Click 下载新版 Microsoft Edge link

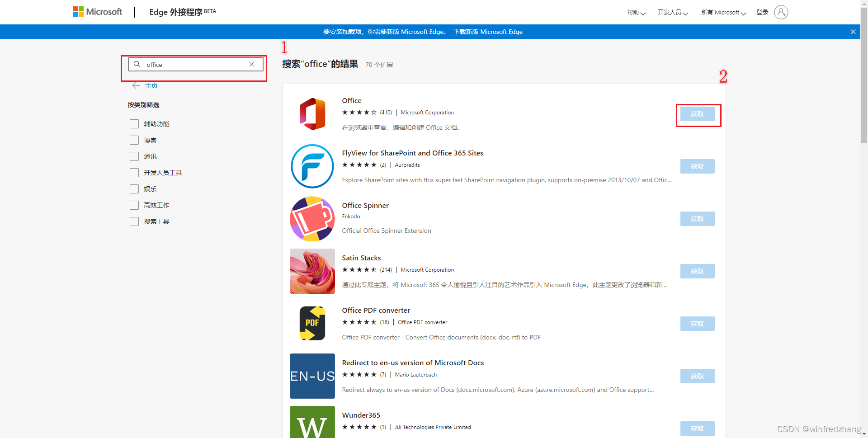click(488, 32)
